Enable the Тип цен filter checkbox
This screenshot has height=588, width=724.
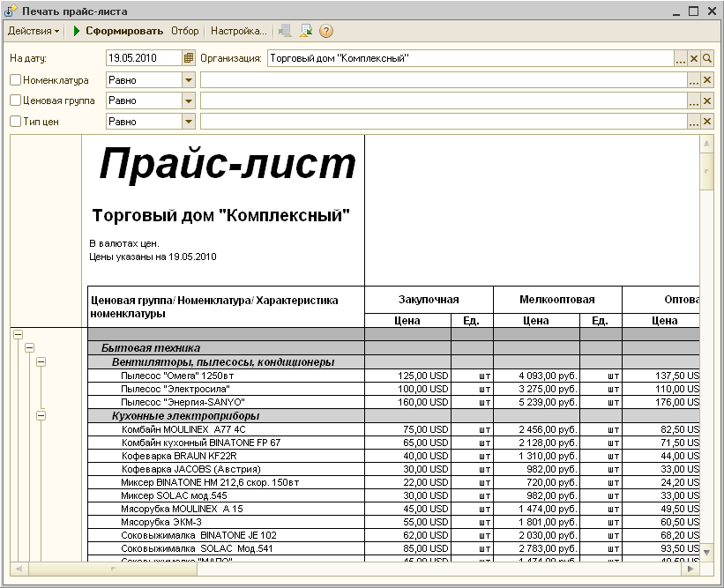(15, 122)
